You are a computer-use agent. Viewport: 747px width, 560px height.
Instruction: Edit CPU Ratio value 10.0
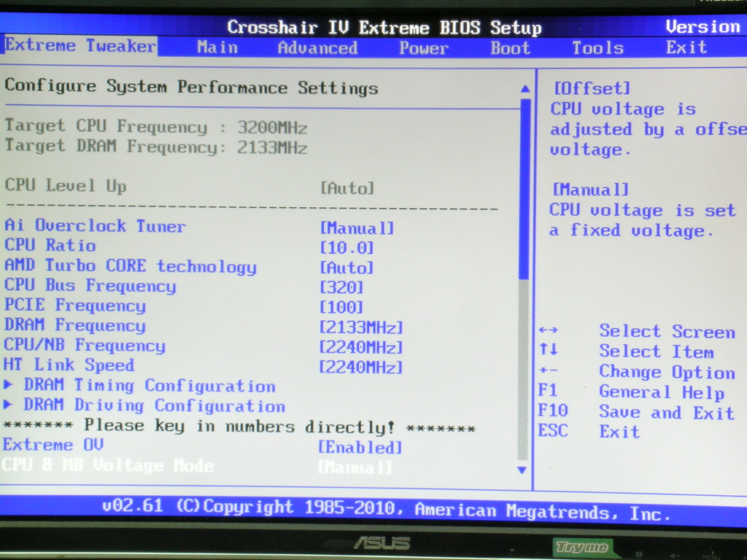pyautogui.click(x=347, y=248)
